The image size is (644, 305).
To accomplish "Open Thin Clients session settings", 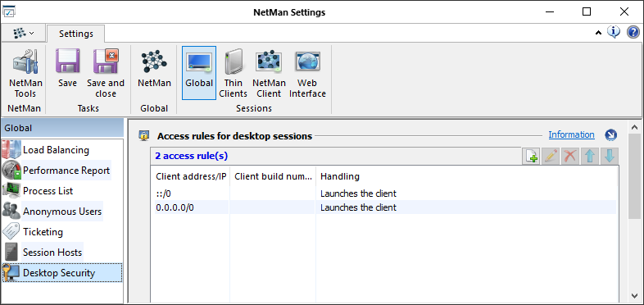I will click(233, 74).
